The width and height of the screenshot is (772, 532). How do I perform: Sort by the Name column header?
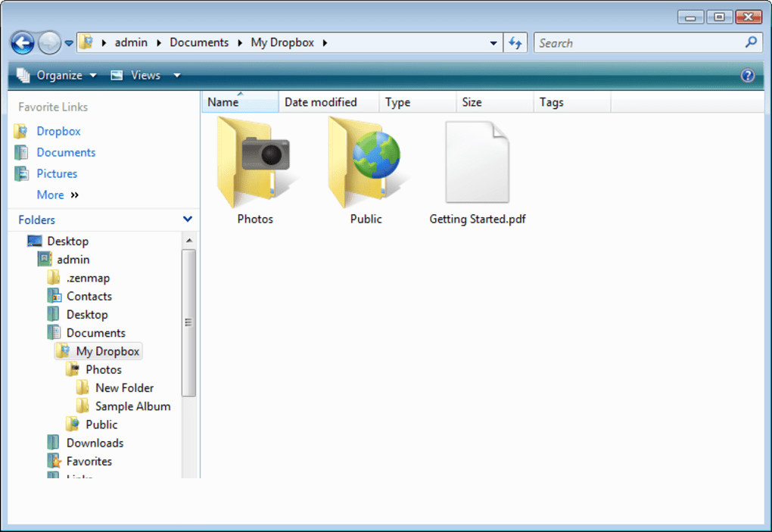(x=240, y=102)
